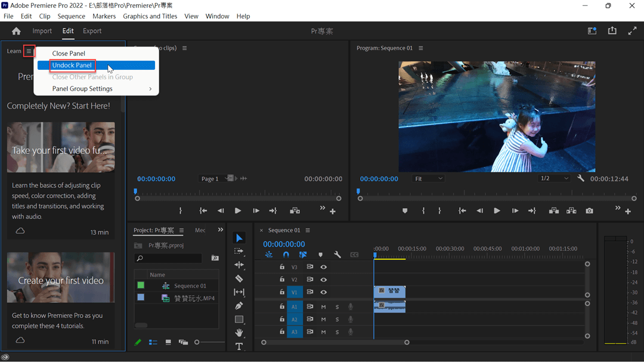Show hidden panel tabs chevron in Project group

tap(221, 230)
